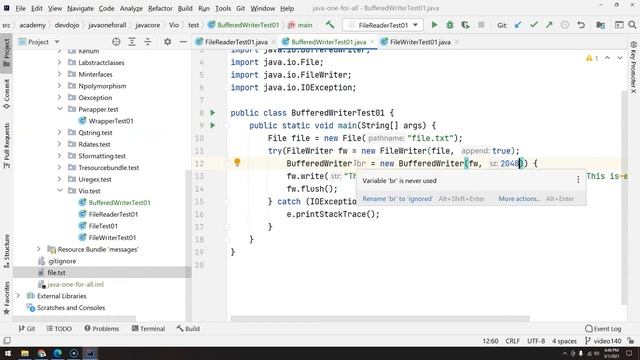640x360 pixels.
Task: Open the Terminal tool window
Action: (x=148, y=329)
